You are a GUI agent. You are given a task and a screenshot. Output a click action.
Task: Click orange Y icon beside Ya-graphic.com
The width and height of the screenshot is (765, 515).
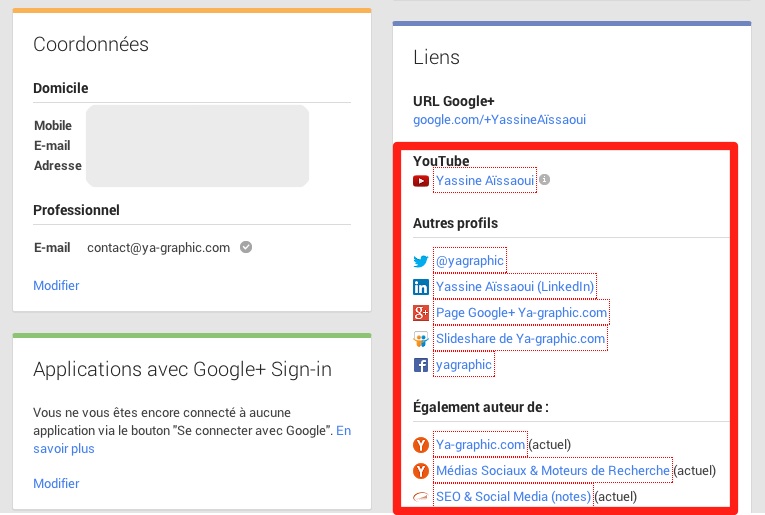coord(421,445)
